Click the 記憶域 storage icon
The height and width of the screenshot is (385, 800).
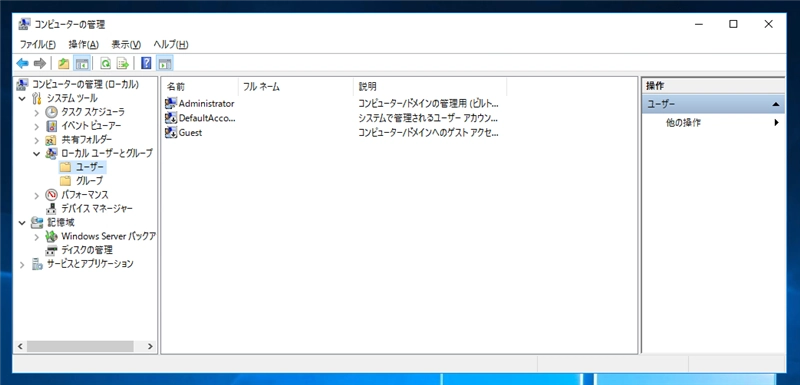coord(37,222)
